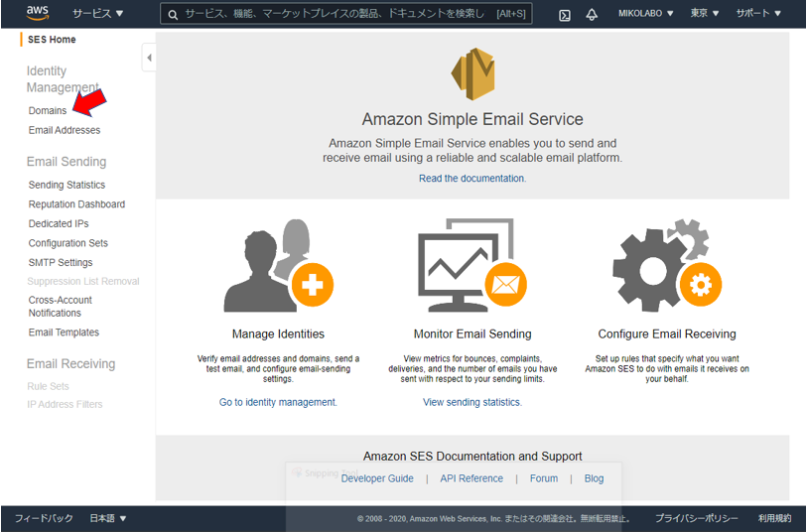The image size is (807, 532).
Task: Collapse the left sidebar with arrow
Action: coord(149,58)
